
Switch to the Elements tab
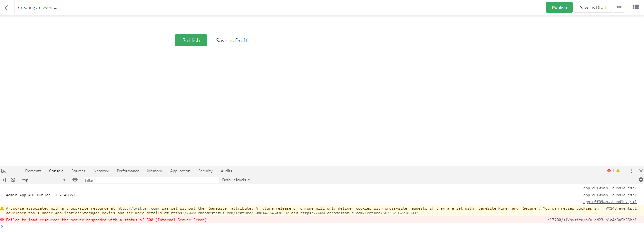tap(33, 171)
